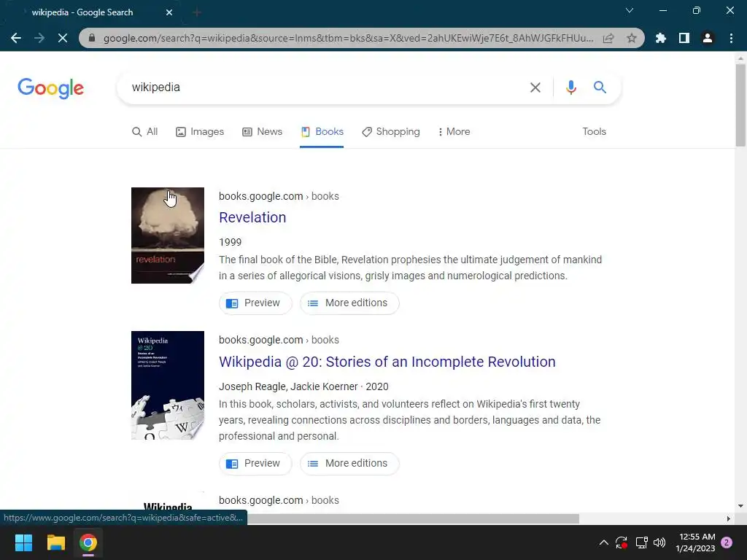747x560 pixels.
Task: Toggle the Chrome side panel
Action: 684,38
